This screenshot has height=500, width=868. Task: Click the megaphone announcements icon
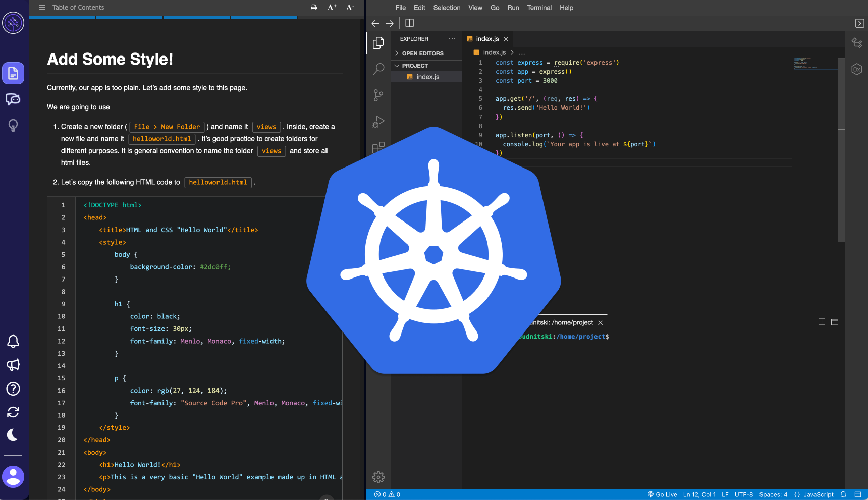13,365
